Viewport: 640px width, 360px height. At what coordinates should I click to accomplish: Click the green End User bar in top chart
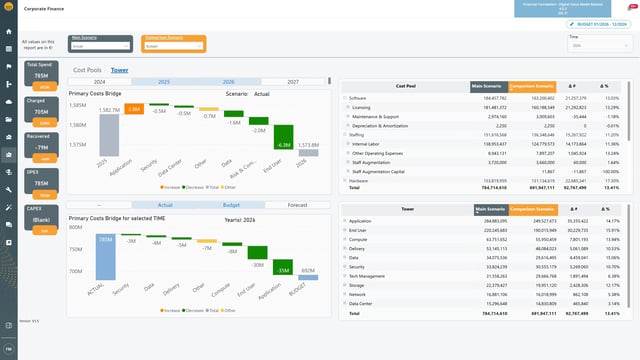(x=283, y=137)
